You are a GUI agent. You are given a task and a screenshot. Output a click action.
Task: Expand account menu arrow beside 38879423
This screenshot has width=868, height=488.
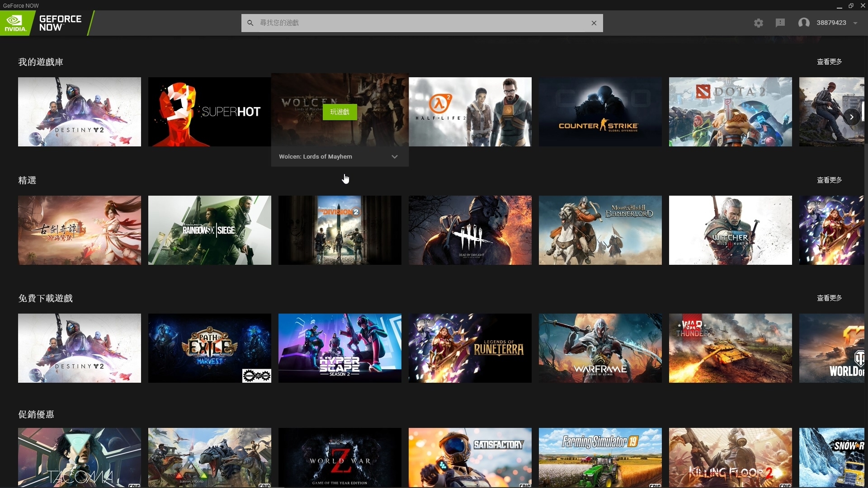855,23
